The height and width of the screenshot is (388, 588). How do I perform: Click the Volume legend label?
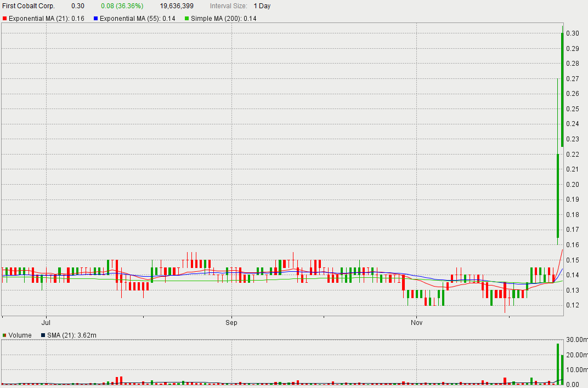coord(20,335)
